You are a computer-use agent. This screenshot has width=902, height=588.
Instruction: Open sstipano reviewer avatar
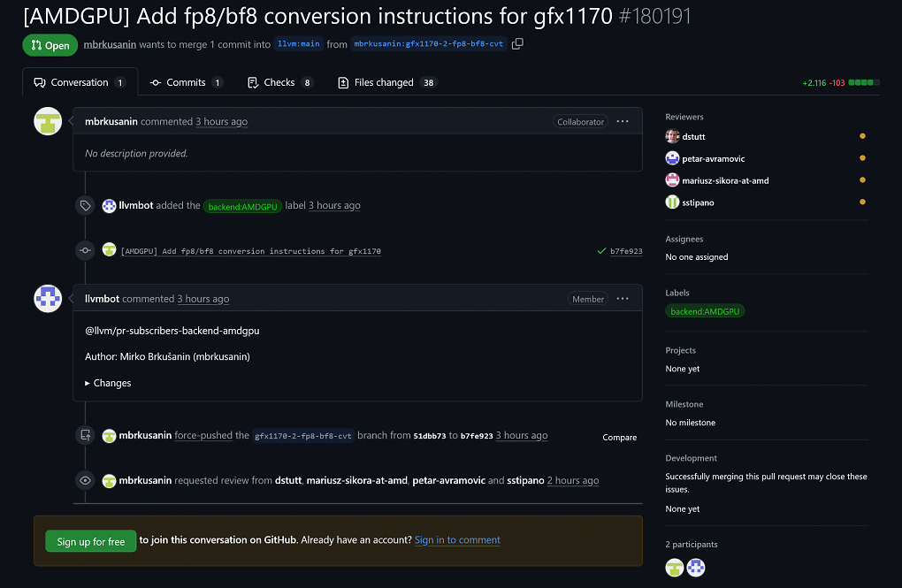[x=672, y=202]
